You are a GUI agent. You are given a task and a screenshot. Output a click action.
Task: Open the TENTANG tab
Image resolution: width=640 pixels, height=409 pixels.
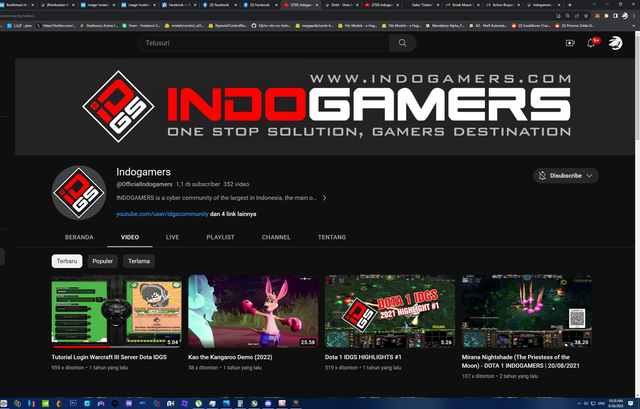click(x=332, y=237)
